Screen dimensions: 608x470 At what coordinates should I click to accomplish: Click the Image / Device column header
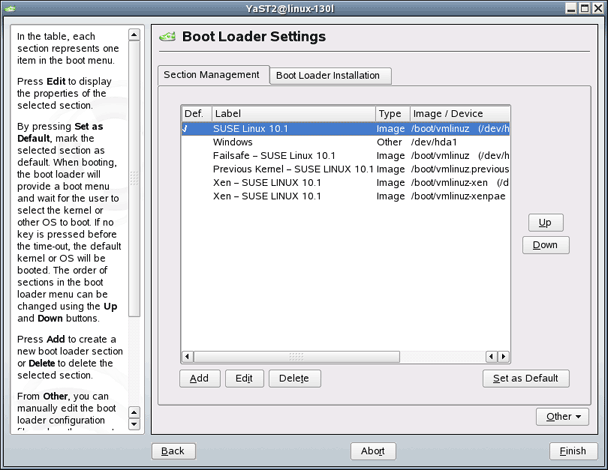(x=460, y=114)
